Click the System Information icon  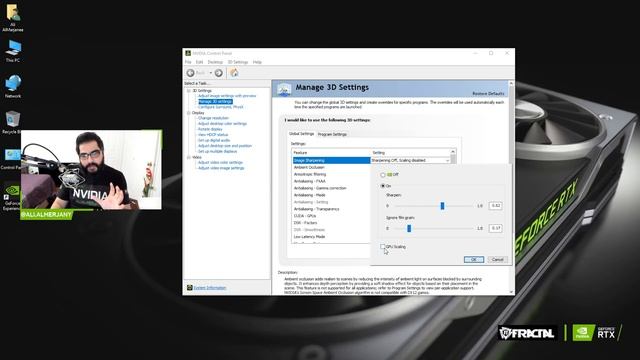pos(189,288)
